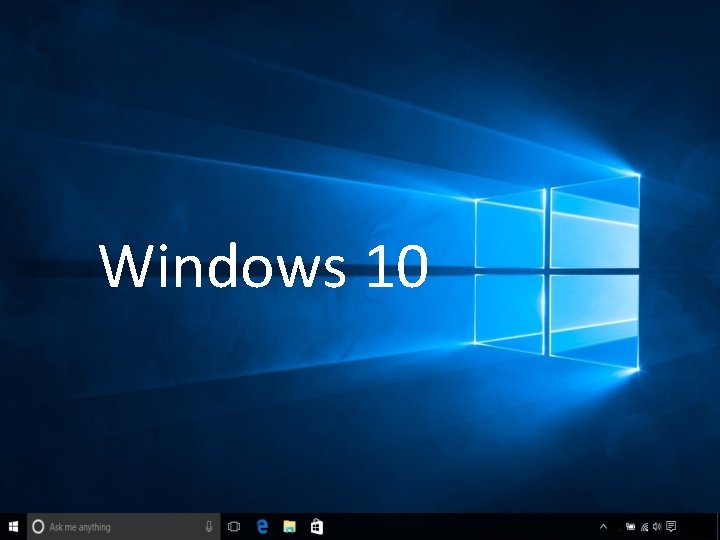Click the volume speaker icon
Screen dimensions: 720x540
(x=657, y=526)
